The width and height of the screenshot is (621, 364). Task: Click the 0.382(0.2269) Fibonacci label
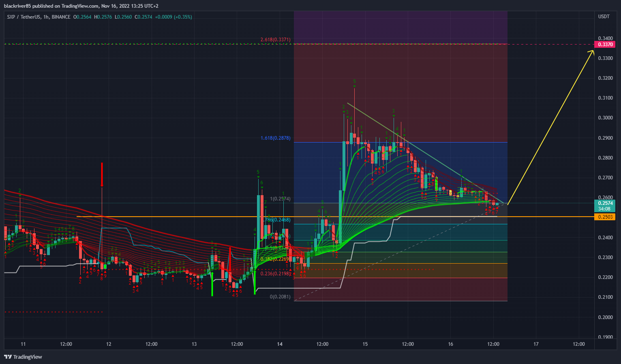click(275, 259)
